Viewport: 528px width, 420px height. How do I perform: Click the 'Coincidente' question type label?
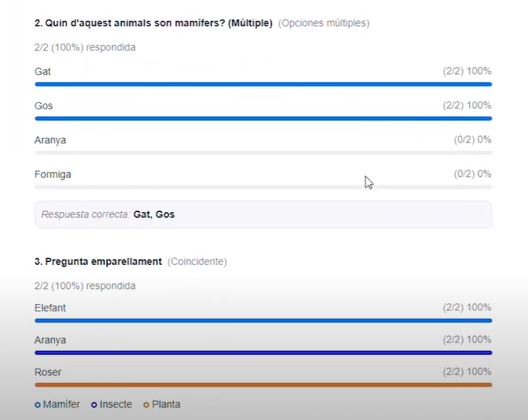[x=197, y=261]
